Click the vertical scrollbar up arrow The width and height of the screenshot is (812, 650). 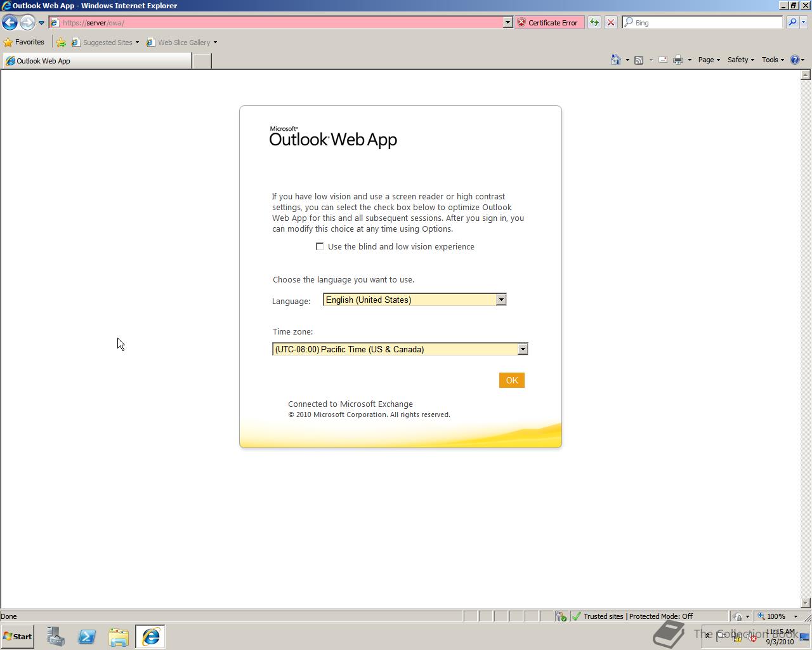pos(806,75)
